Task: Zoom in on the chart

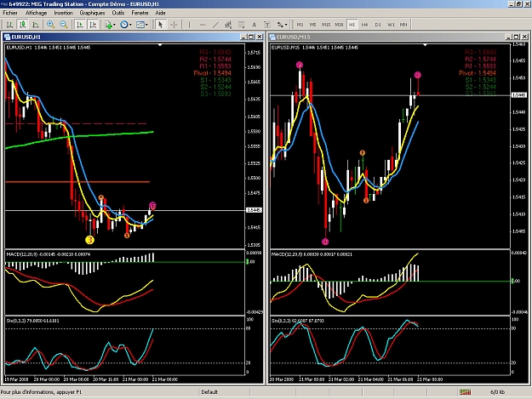Action: tap(50, 25)
